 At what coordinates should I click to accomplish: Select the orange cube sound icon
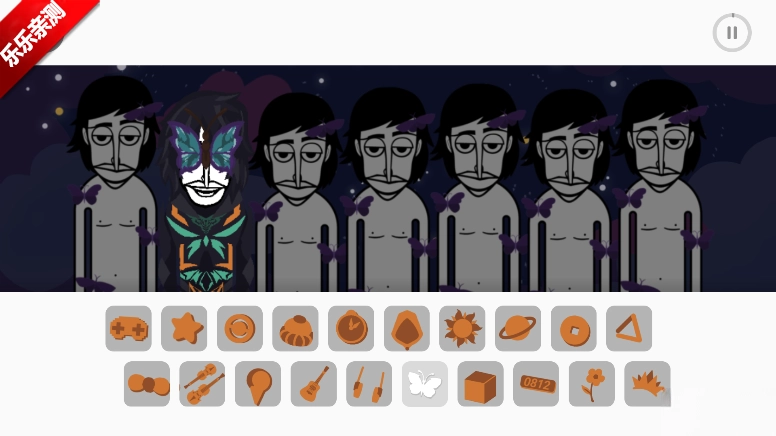[x=481, y=384]
